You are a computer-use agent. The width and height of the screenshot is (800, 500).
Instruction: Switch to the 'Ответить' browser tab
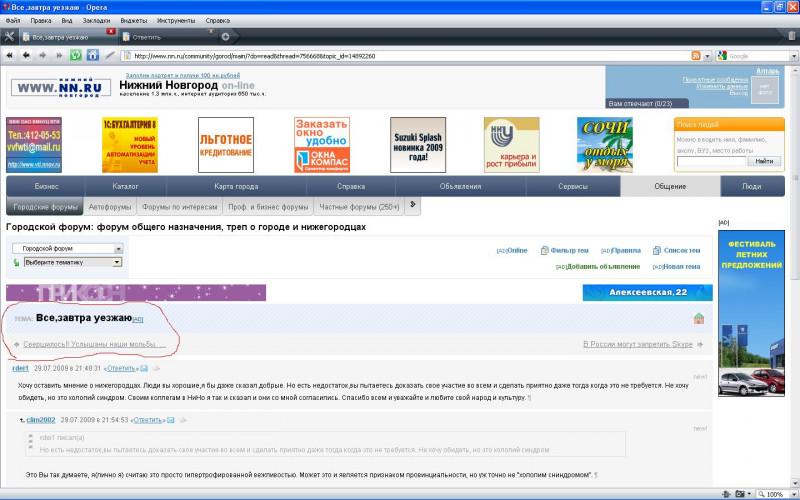[168, 37]
